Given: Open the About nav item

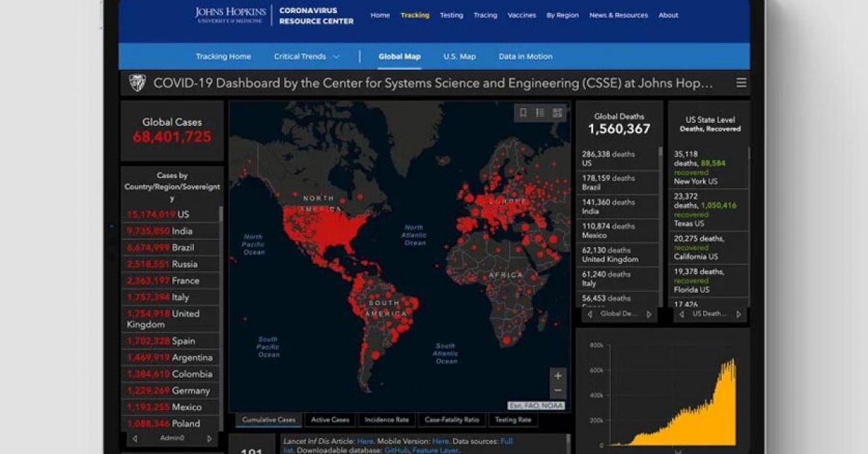Looking at the screenshot, I should coord(668,15).
